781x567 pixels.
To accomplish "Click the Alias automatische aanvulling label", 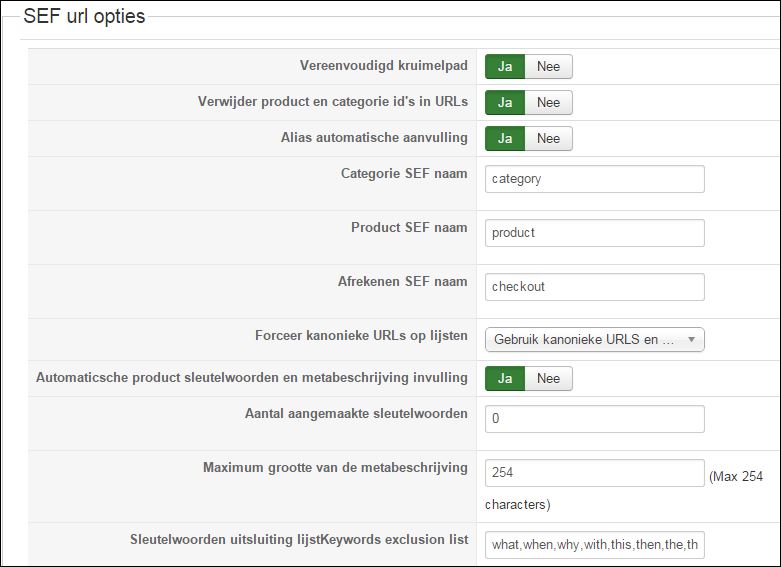I will (x=374, y=138).
